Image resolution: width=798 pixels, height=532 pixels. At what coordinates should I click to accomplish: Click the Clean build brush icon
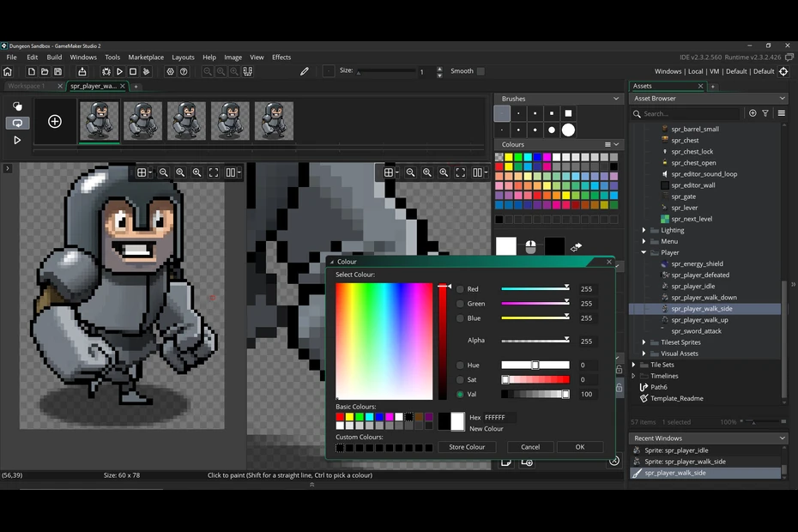pos(147,72)
